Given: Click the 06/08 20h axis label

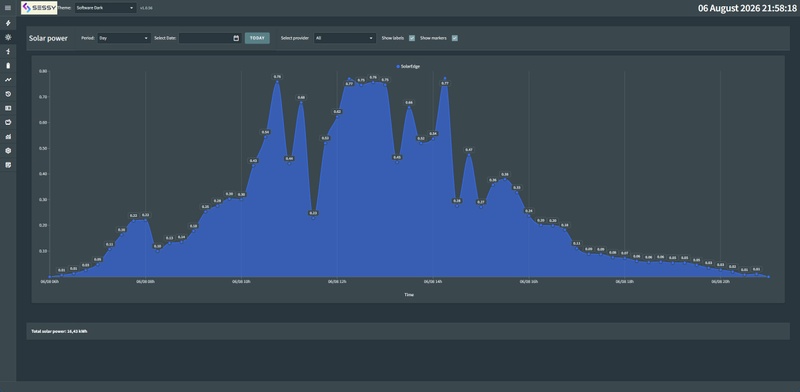Looking at the screenshot, I should pyautogui.click(x=720, y=281).
